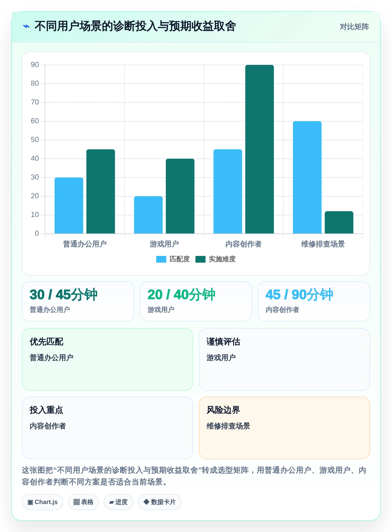Click the Chart.js tag chip
Viewport: 392px width, 532px height.
(x=43, y=502)
